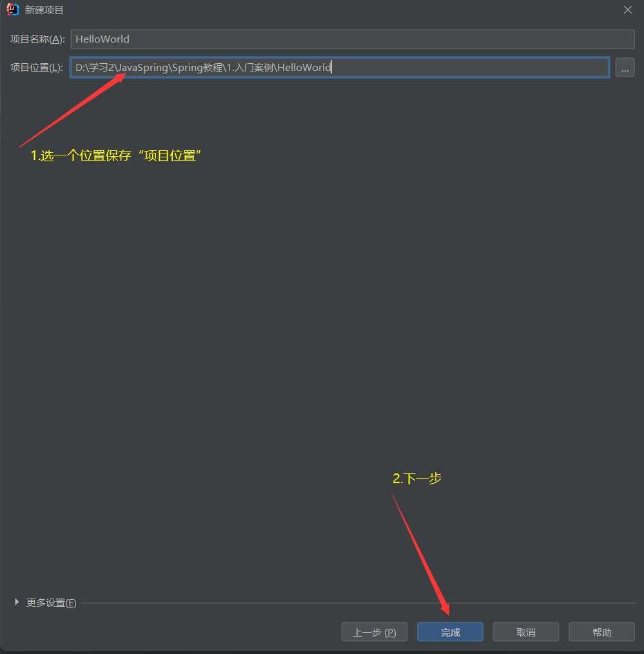Close the 新建项目 dialog
Image resolution: width=644 pixels, height=654 pixels.
pyautogui.click(x=628, y=10)
